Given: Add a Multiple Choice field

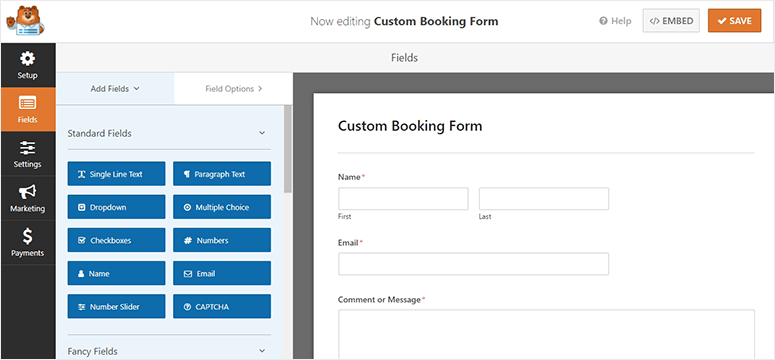Looking at the screenshot, I should 222,207.
